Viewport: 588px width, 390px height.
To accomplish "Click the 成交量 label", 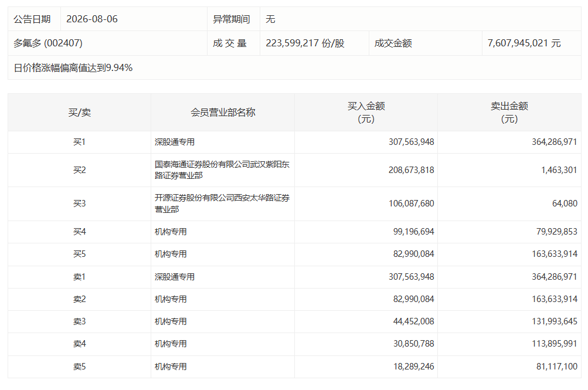I will (229, 43).
